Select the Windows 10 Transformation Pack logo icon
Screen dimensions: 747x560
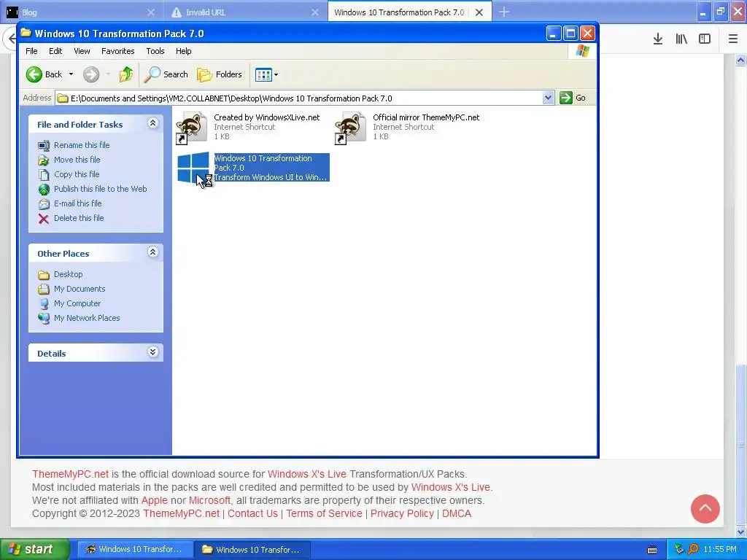pos(193,168)
